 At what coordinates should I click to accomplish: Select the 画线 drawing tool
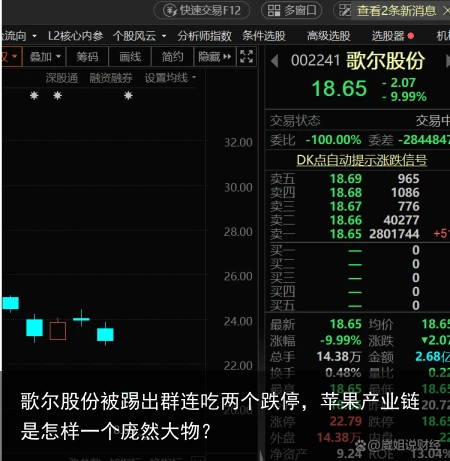(130, 57)
